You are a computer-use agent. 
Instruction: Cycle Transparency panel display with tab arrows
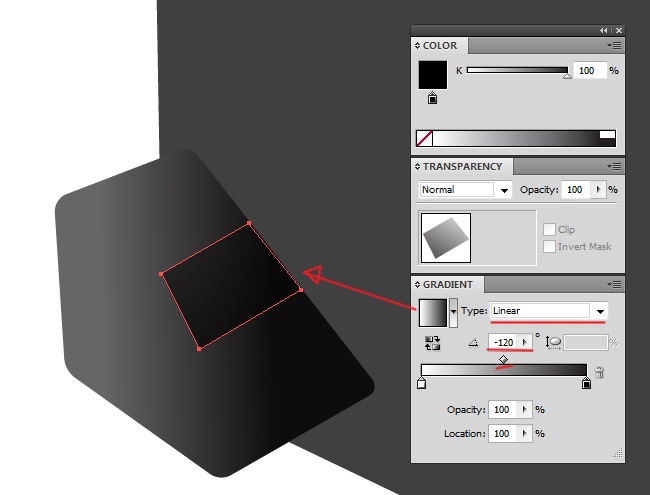tap(417, 166)
